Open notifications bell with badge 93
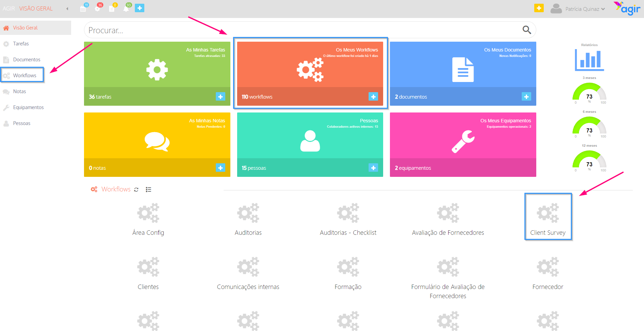The image size is (644, 331). (x=127, y=8)
